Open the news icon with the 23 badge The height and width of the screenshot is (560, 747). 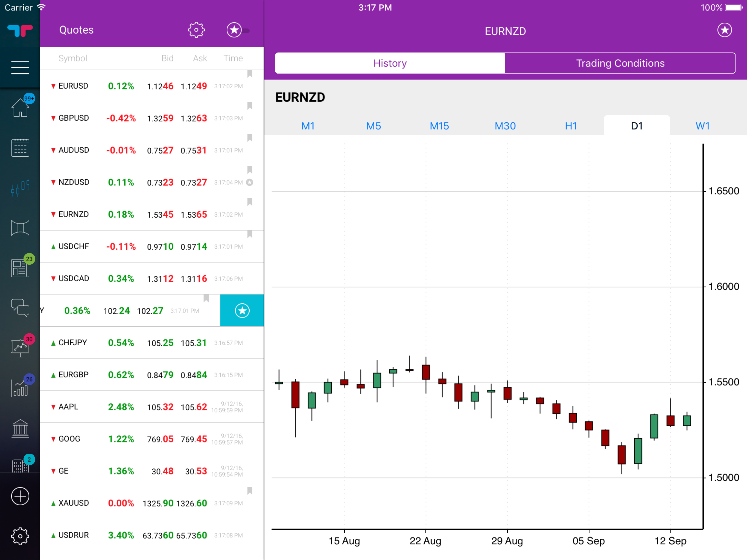tap(20, 268)
